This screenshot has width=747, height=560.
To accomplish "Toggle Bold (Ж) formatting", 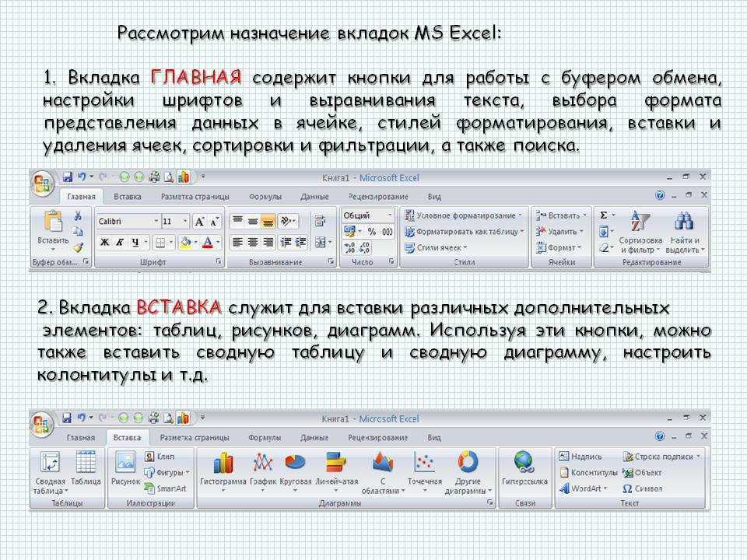I will click(105, 243).
